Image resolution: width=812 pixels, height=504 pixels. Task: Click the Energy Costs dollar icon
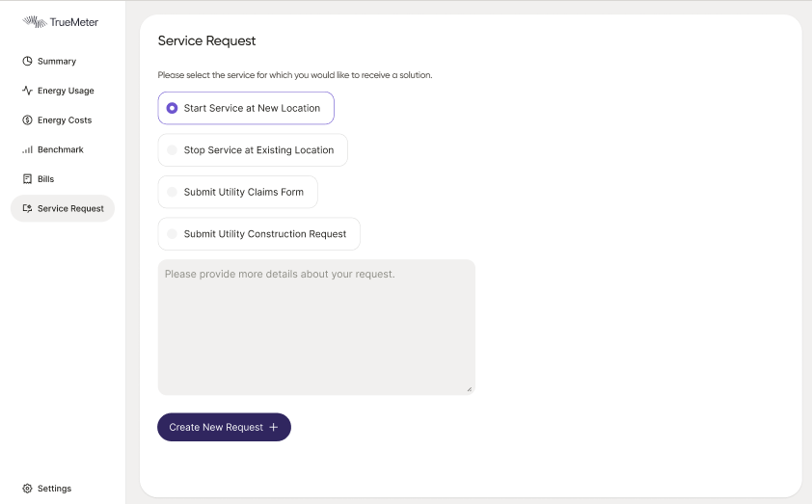(27, 120)
